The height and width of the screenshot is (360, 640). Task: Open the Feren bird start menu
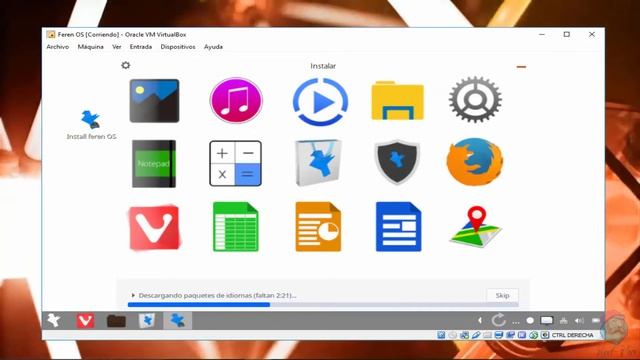point(53,320)
